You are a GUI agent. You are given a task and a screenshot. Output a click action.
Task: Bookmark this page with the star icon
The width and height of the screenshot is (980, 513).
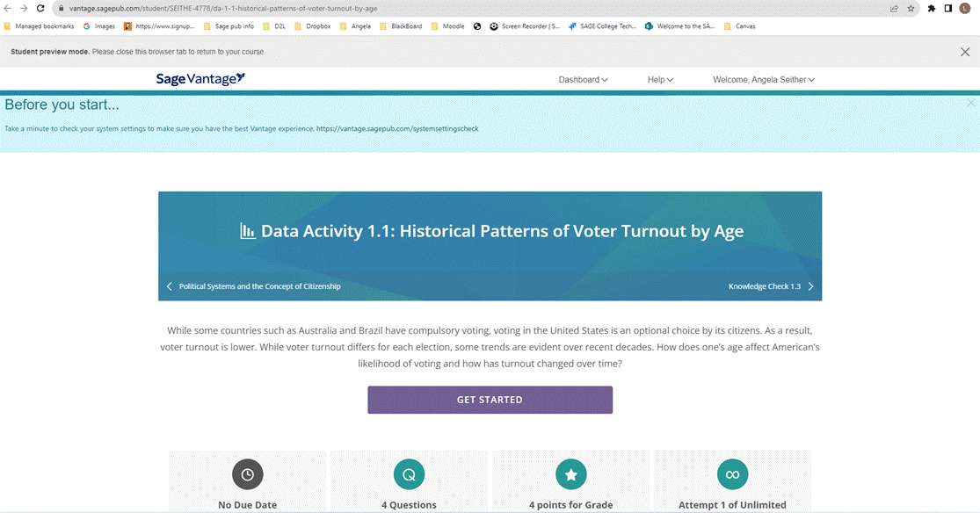click(x=911, y=8)
